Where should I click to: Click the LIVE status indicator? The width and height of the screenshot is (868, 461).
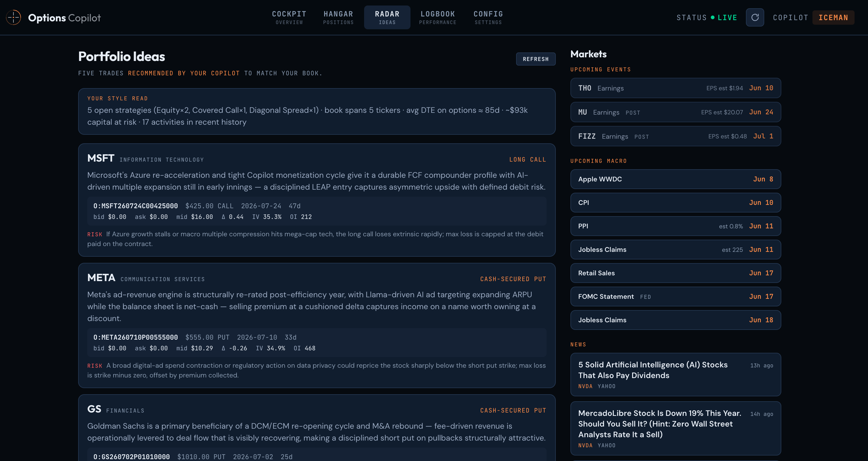click(x=724, y=17)
